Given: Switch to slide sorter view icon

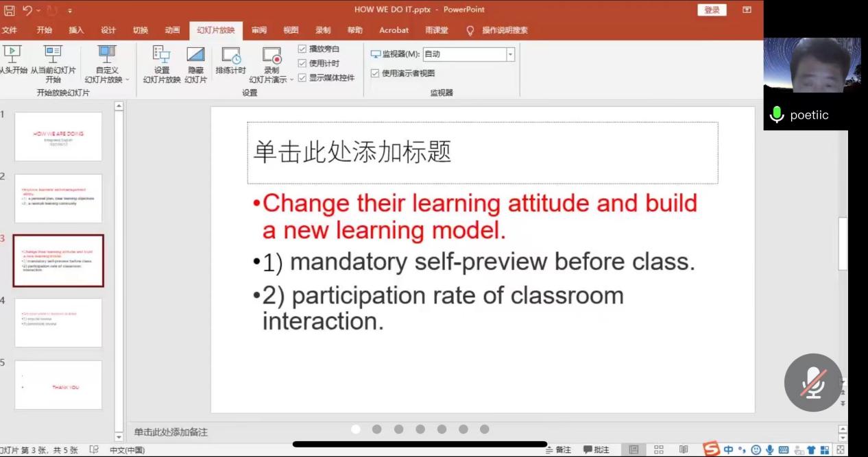Looking at the screenshot, I should [x=659, y=450].
